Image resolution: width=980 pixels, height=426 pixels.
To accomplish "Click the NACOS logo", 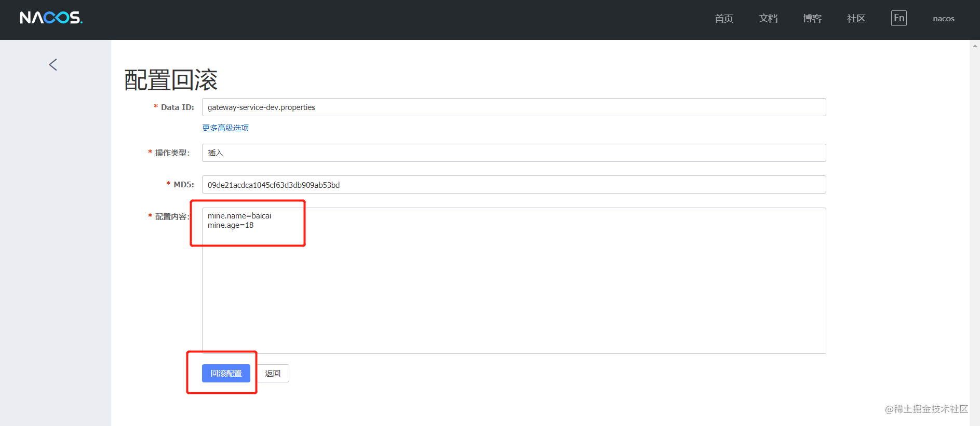I will [51, 18].
